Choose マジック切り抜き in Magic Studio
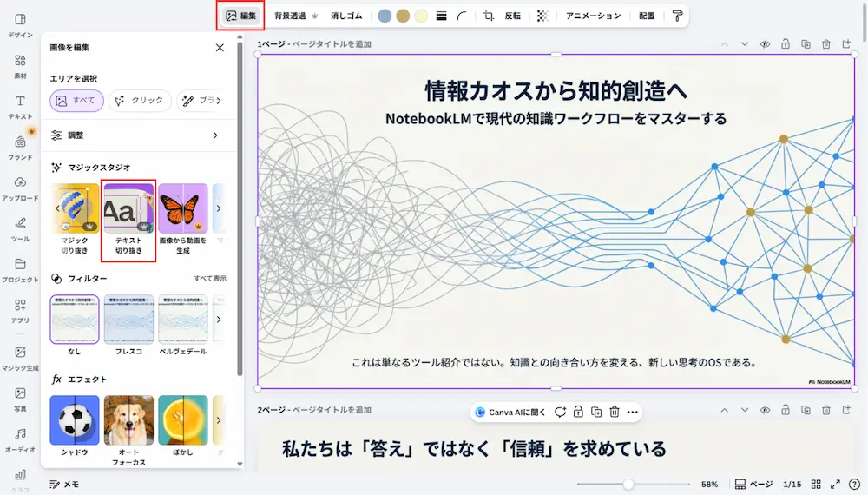Image resolution: width=868 pixels, height=495 pixels. point(74,219)
